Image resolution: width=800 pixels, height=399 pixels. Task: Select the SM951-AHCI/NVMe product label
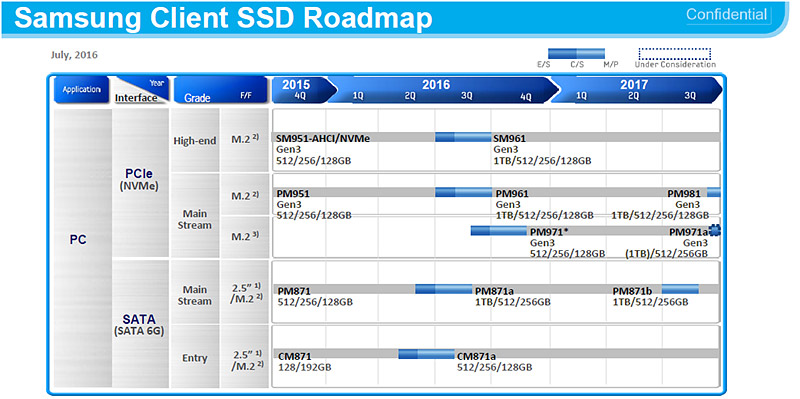[x=323, y=138]
